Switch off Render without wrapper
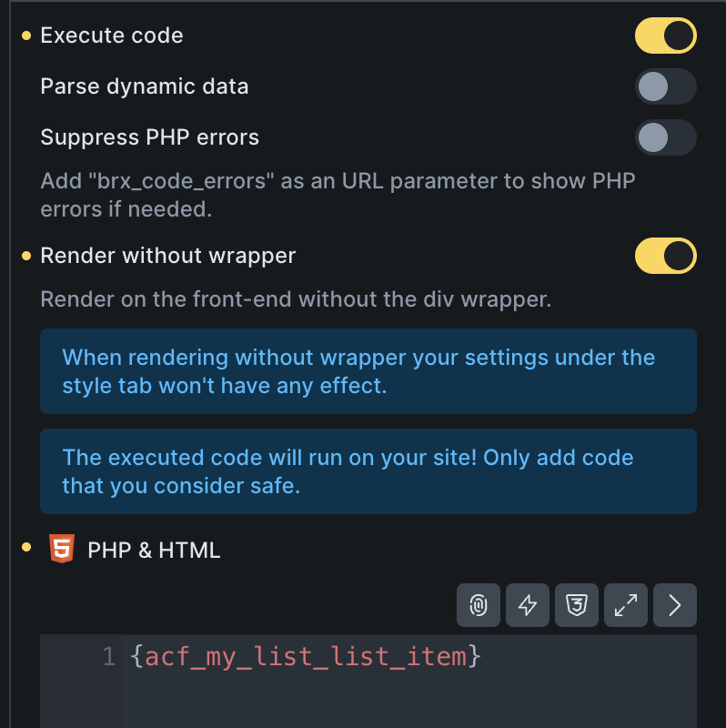 [x=665, y=256]
